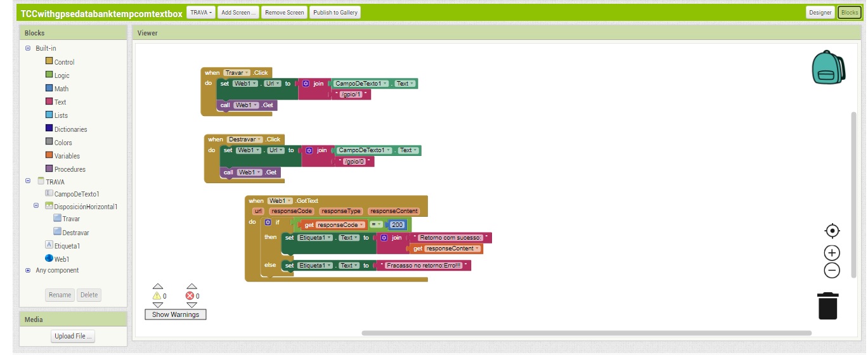This screenshot has width=868, height=355.
Task: Click the center workspace crosshair icon
Action: [x=832, y=231]
